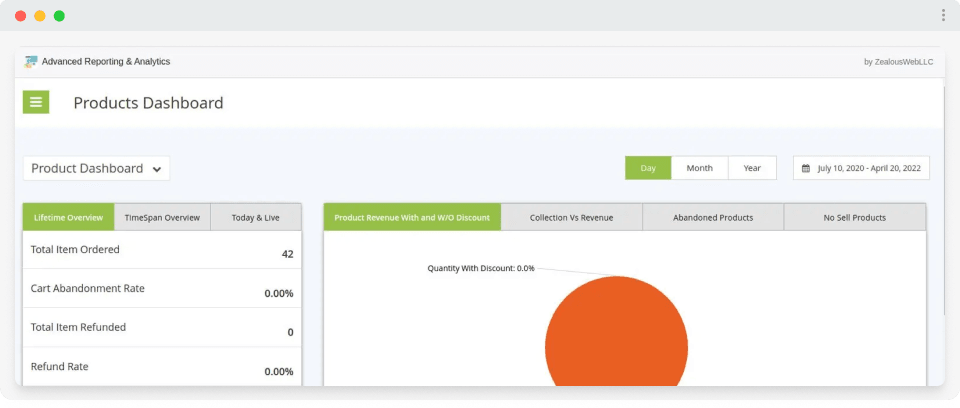Show the Collection Vs Revenue chart
960x408 pixels.
571,217
